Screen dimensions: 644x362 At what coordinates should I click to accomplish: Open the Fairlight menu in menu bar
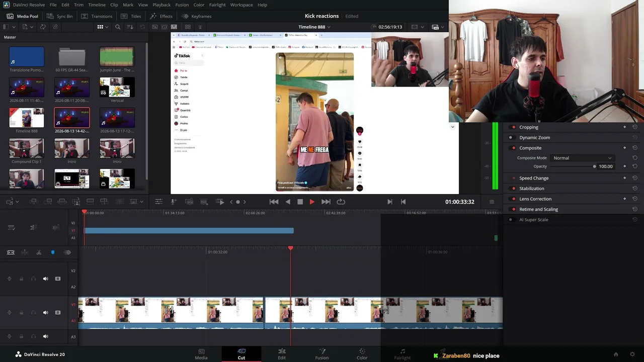pyautogui.click(x=217, y=5)
